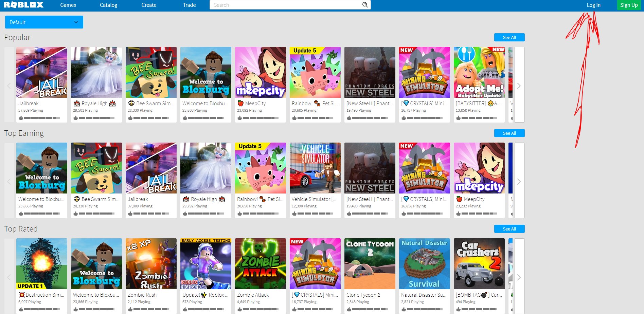The image size is (644, 314).
Task: Click the magnifying glass search icon
Action: (365, 5)
